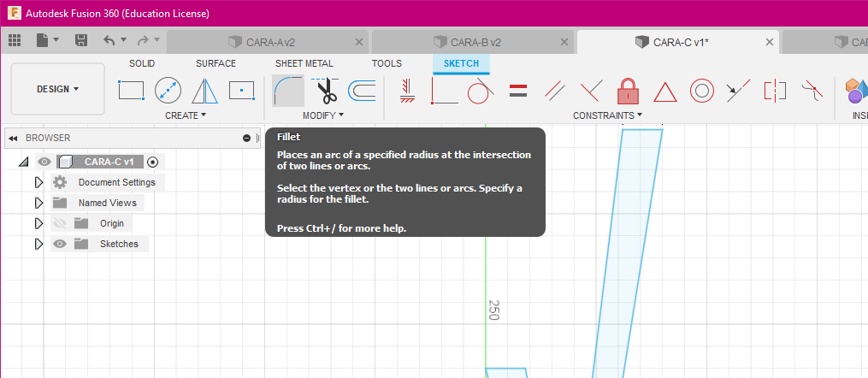Click the Document Settings gear icon

point(60,182)
